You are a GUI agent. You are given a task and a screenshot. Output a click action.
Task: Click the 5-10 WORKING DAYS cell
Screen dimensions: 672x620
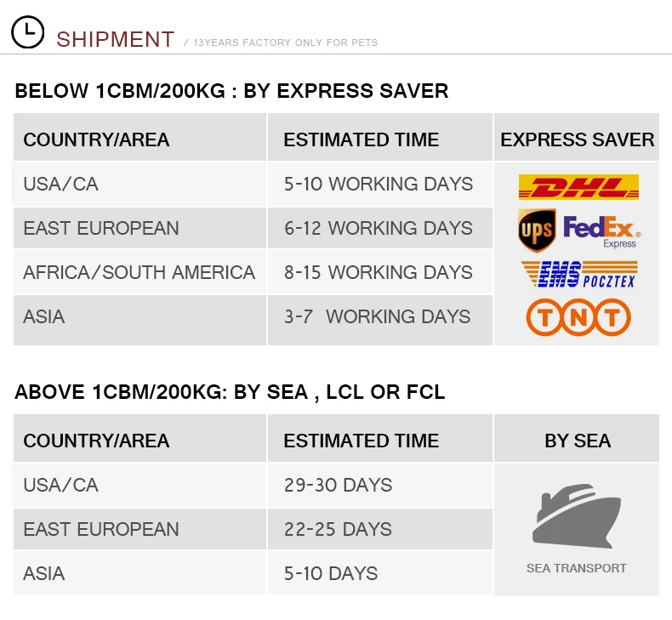coord(378,184)
